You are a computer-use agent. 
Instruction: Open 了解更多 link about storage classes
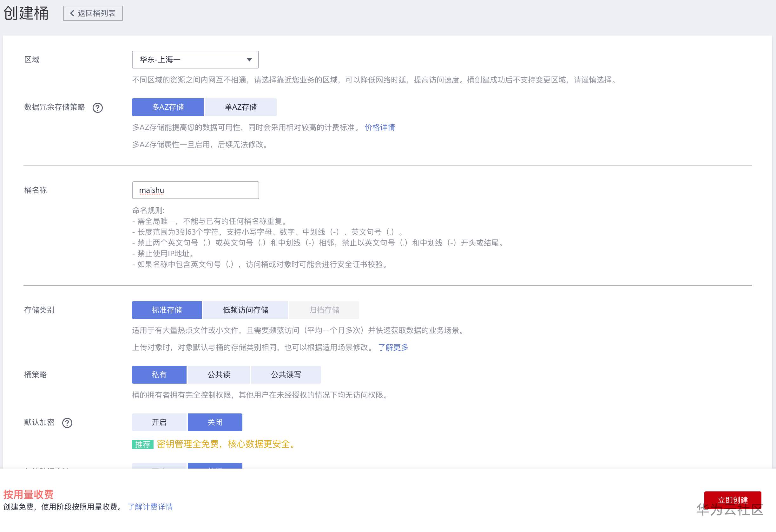click(x=393, y=347)
